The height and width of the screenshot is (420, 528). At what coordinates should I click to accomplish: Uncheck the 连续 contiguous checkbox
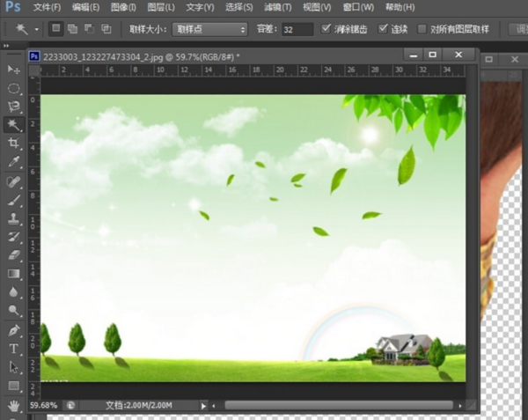point(383,29)
